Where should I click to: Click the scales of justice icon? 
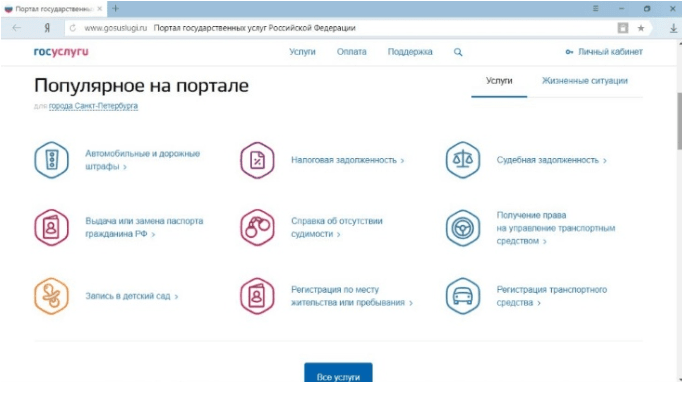[x=463, y=160]
